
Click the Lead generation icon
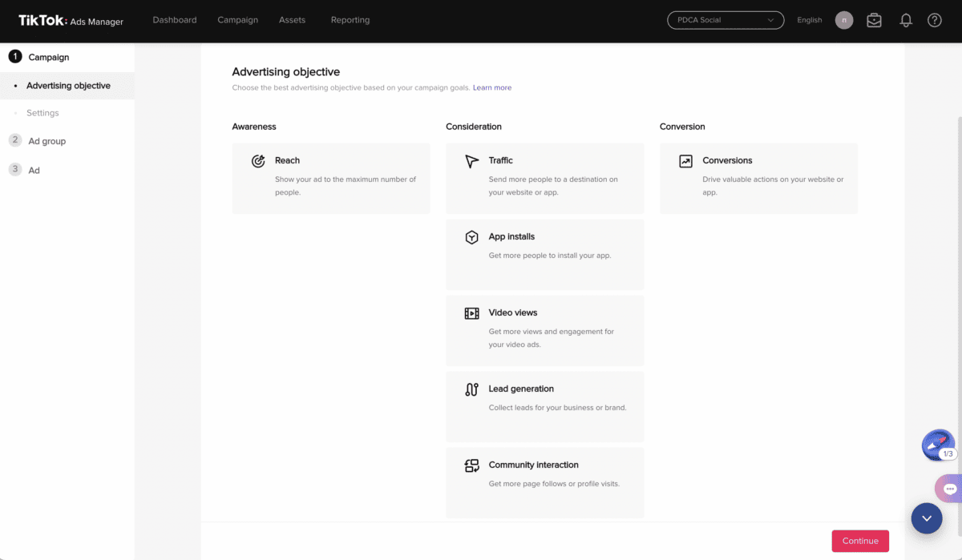coord(471,389)
